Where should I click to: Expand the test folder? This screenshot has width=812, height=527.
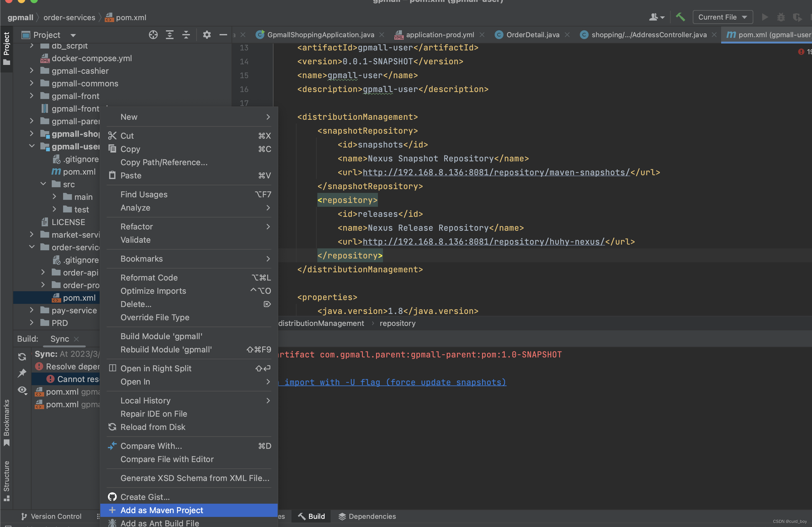[x=54, y=209]
